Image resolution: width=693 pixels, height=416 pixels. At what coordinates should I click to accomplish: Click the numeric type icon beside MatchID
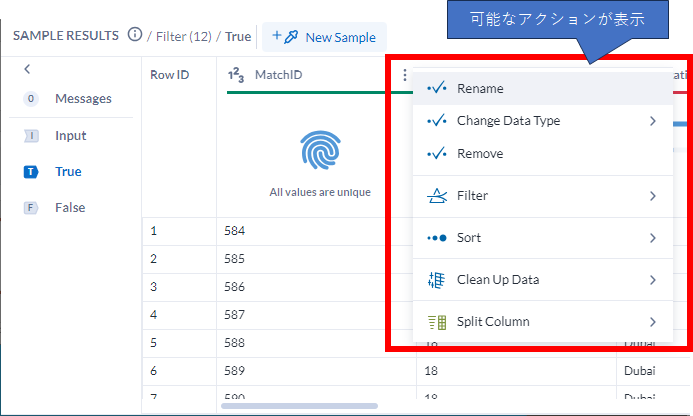[x=237, y=75]
